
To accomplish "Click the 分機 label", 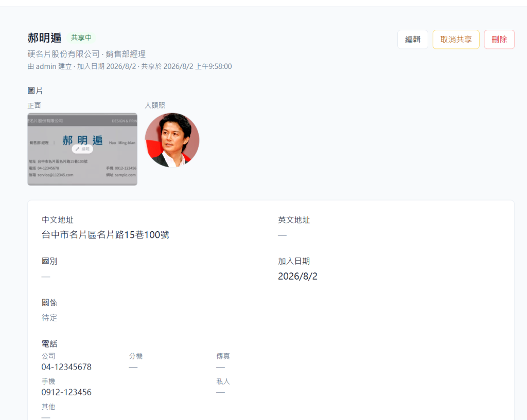I will [136, 356].
